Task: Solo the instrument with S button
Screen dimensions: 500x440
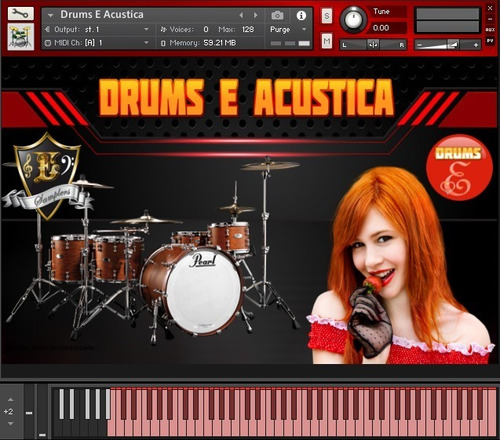Action: tap(327, 16)
